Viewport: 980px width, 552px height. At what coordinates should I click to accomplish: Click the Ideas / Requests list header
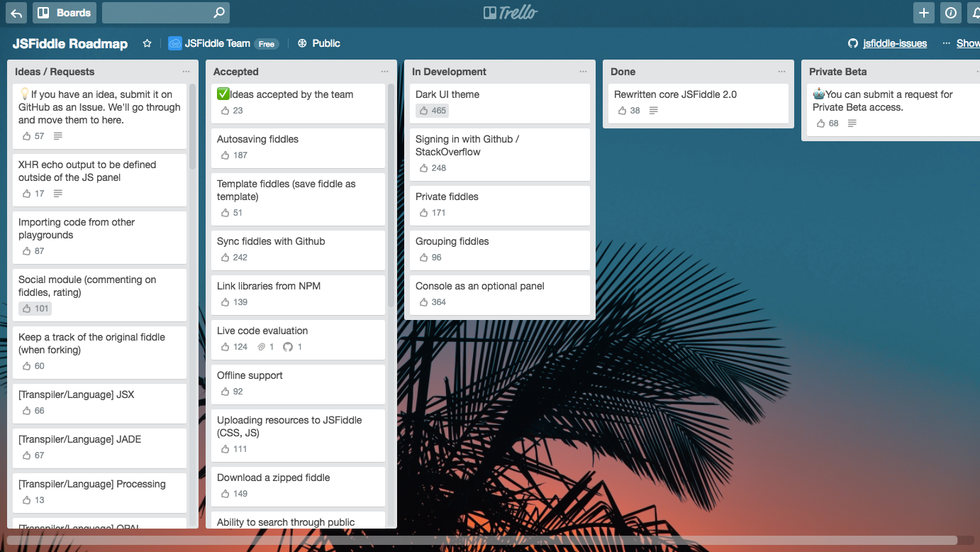(55, 72)
